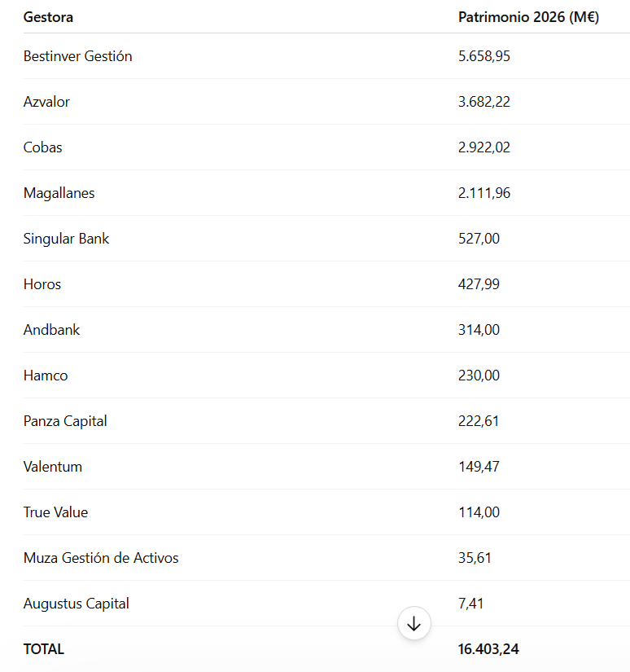The width and height of the screenshot is (630, 672).
Task: Click the Hamco entry
Action: [x=46, y=376]
